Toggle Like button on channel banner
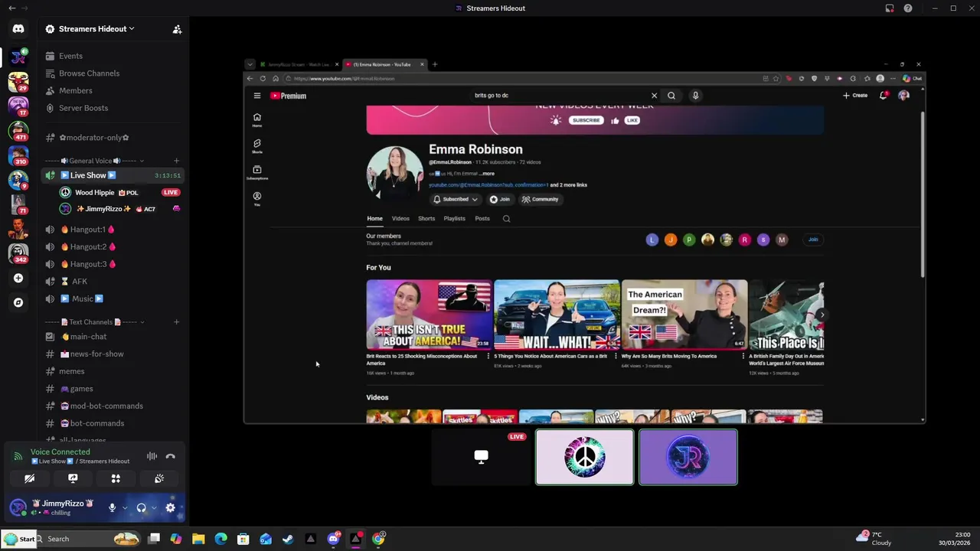Image resolution: width=980 pixels, height=551 pixels. point(632,120)
